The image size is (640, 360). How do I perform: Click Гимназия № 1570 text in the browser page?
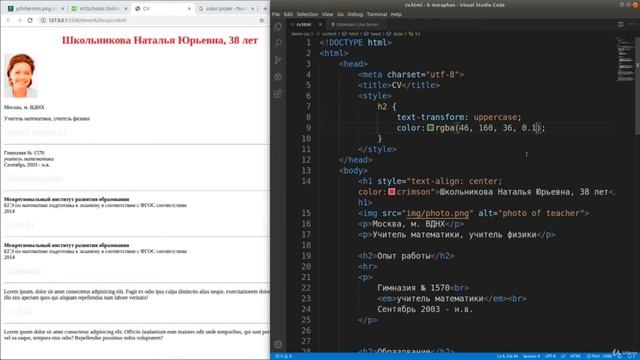pyautogui.click(x=24, y=153)
